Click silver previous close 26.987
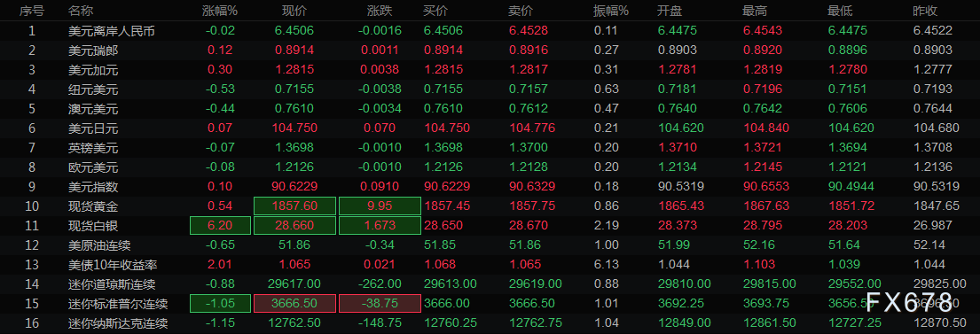The width and height of the screenshot is (980, 334). [x=933, y=225]
